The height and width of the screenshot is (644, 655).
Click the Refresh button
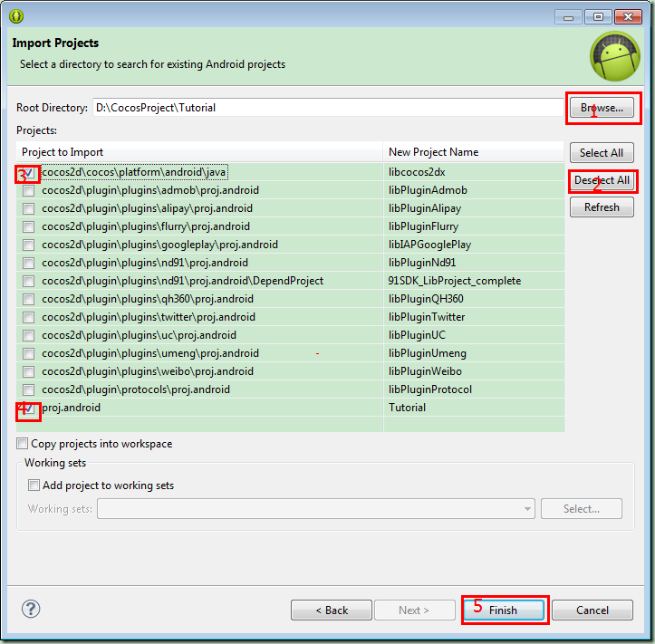point(602,207)
